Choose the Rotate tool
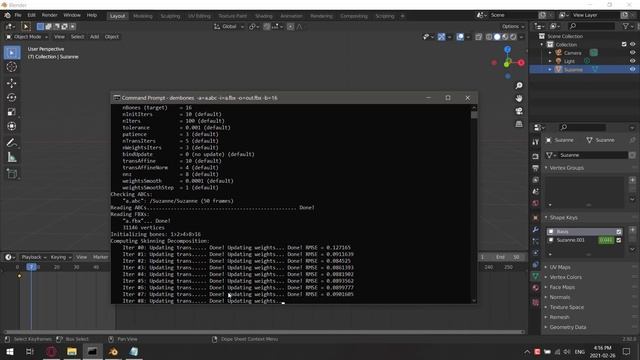The height and width of the screenshot is (360, 640). pyautogui.click(x=12, y=98)
